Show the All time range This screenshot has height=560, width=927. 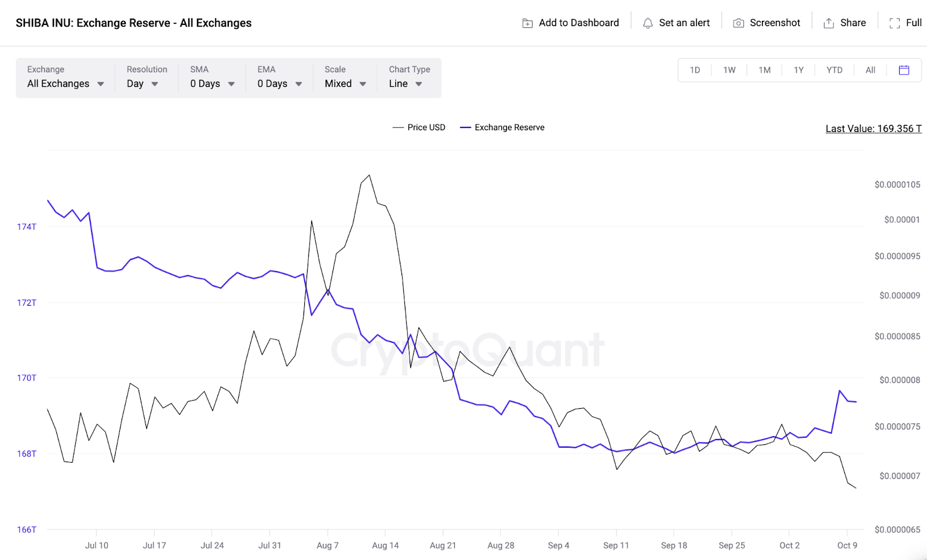tap(870, 70)
